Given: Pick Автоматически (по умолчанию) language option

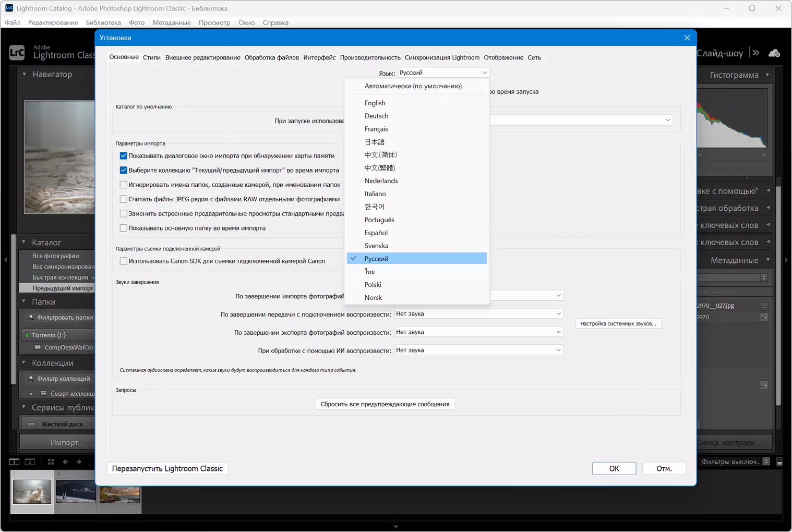Looking at the screenshot, I should point(417,86).
